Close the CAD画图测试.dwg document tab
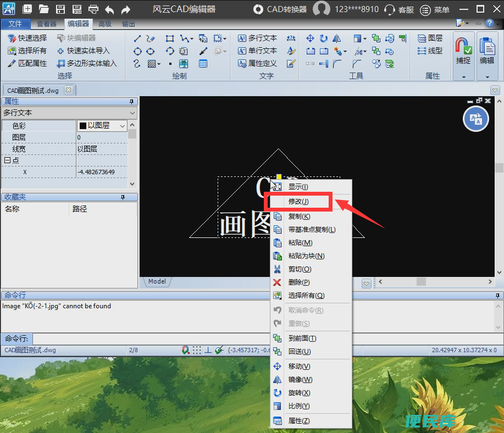This screenshot has width=504, height=433. (68, 90)
